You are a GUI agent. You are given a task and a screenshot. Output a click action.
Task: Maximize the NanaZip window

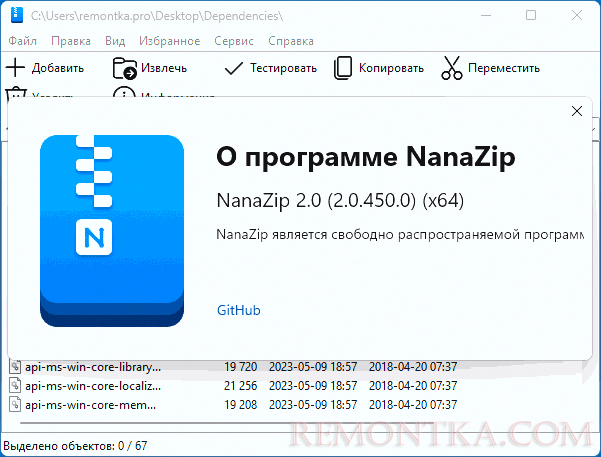pyautogui.click(x=531, y=15)
